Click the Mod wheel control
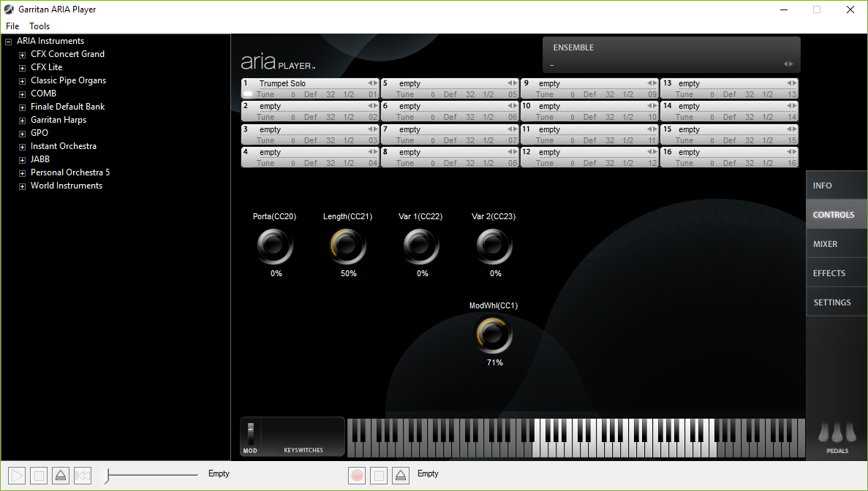 point(251,433)
